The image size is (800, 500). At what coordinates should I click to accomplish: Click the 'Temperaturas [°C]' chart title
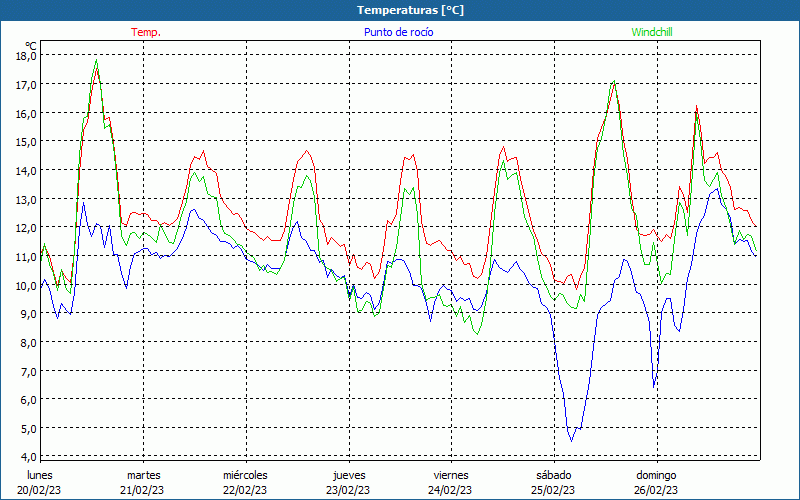point(410,10)
